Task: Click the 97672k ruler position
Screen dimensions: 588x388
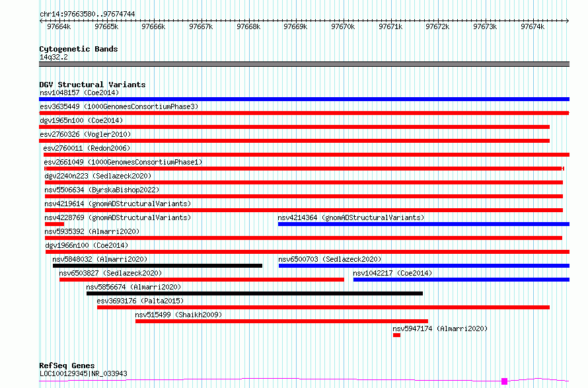Action: (437, 26)
